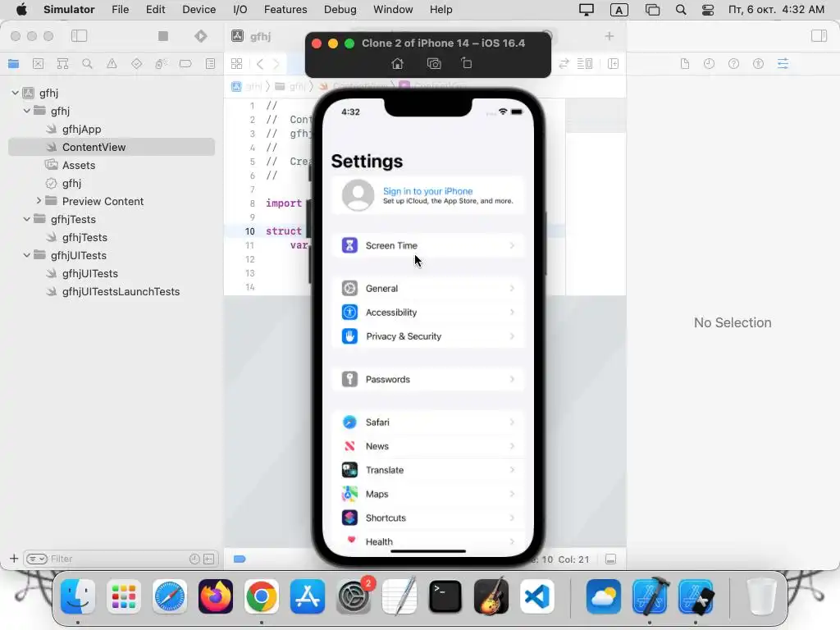Open the Window menu

coord(393,10)
